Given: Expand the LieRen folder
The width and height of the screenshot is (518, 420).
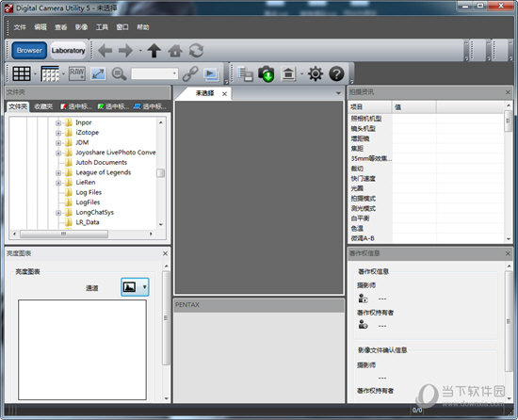Looking at the screenshot, I should (58, 183).
